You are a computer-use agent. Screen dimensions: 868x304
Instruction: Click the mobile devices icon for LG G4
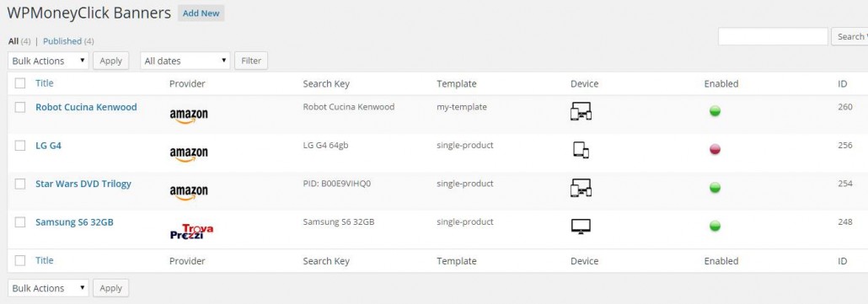pyautogui.click(x=581, y=150)
